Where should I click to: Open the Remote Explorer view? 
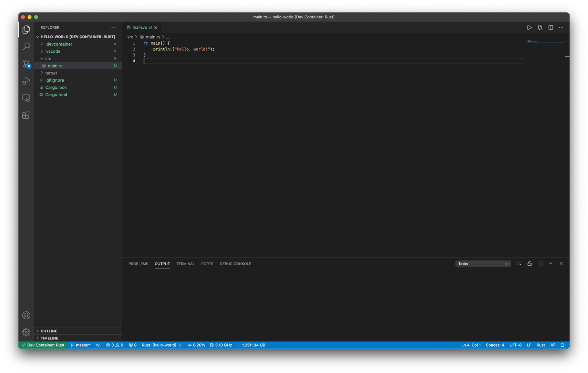click(x=26, y=98)
